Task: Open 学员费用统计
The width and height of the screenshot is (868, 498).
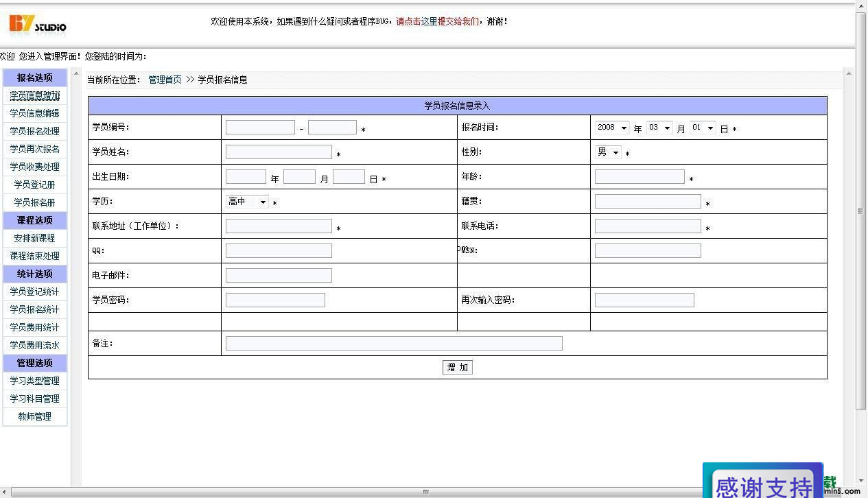Action: point(35,327)
